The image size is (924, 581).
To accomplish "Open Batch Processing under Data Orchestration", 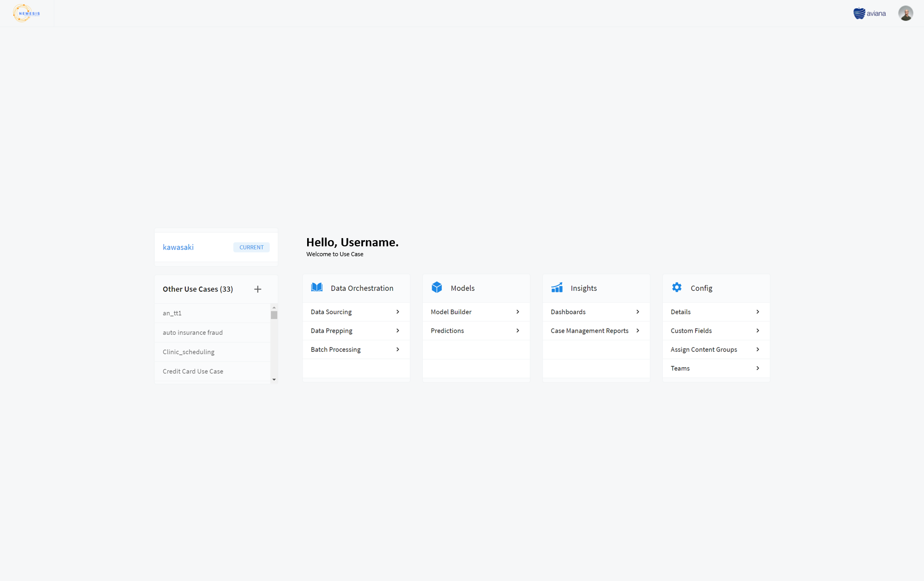I will [336, 349].
